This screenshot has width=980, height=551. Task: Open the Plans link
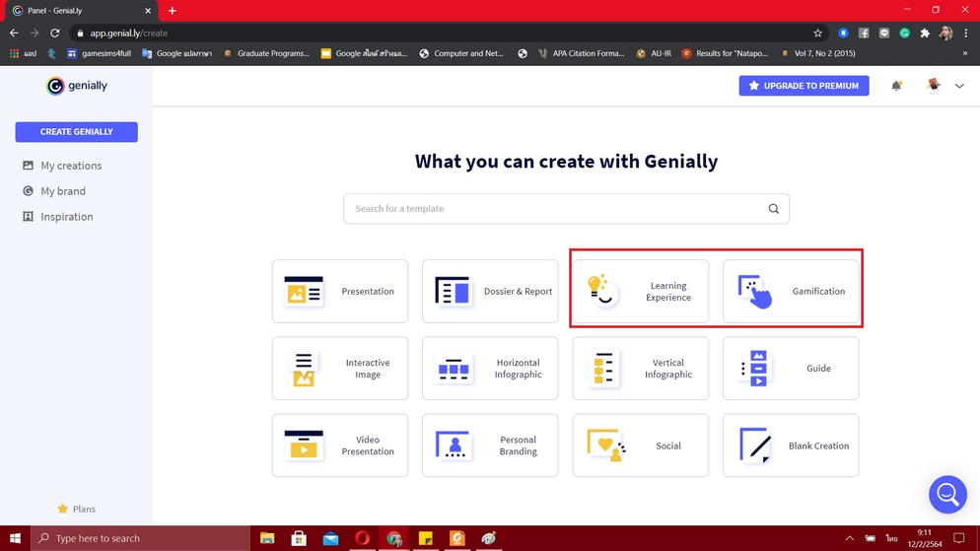(x=76, y=509)
